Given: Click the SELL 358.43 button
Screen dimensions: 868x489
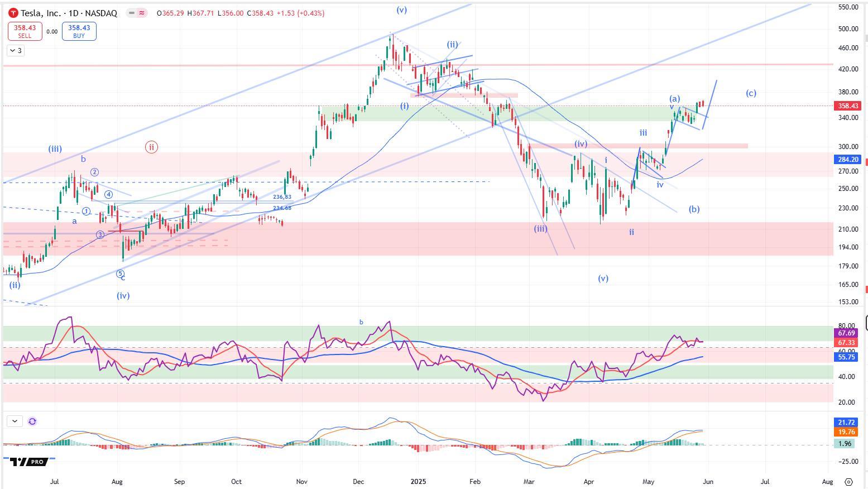Looking at the screenshot, I should 25,31.
